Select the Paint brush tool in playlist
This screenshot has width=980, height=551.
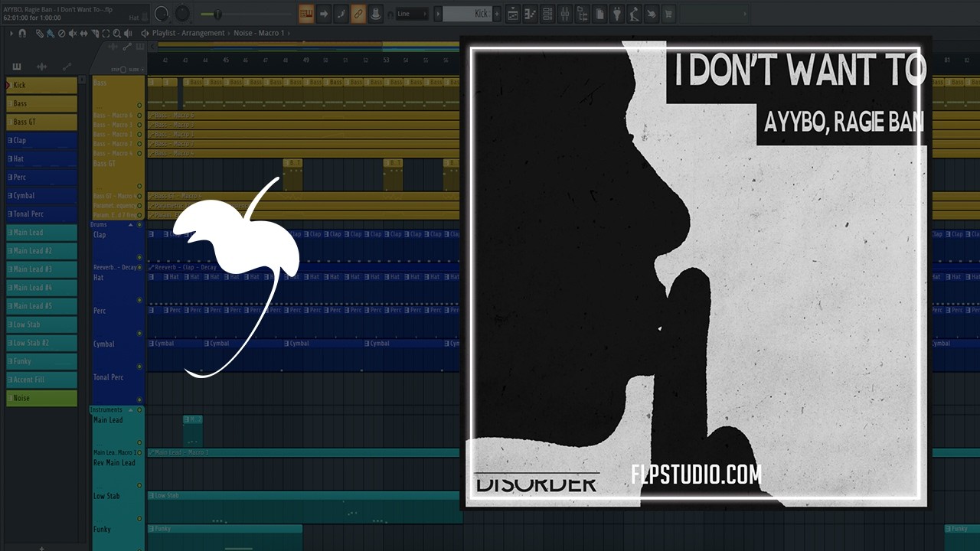[x=51, y=34]
